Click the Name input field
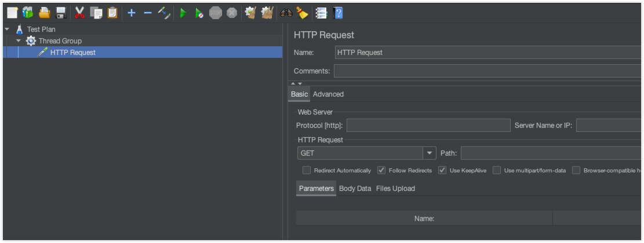 (x=489, y=53)
